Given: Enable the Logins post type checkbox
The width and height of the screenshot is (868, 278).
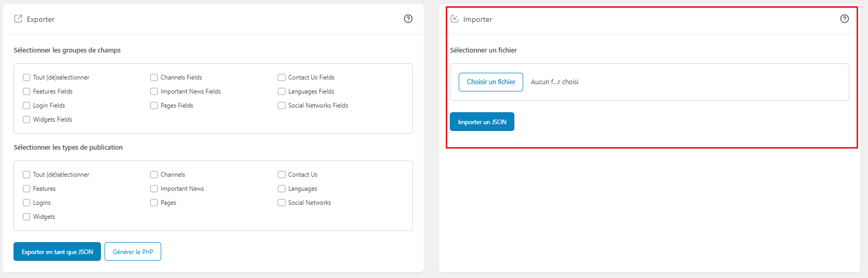Looking at the screenshot, I should tap(27, 203).
